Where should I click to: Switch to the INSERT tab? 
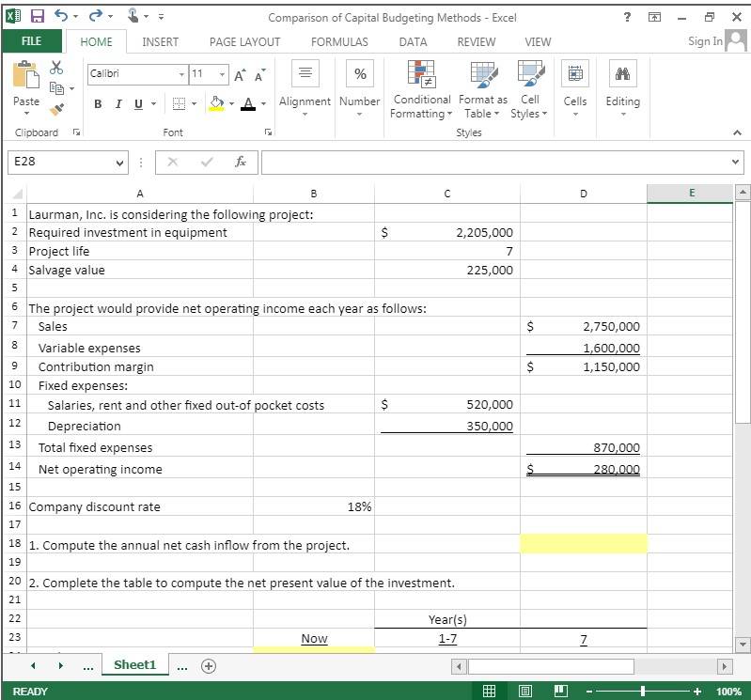[161, 42]
